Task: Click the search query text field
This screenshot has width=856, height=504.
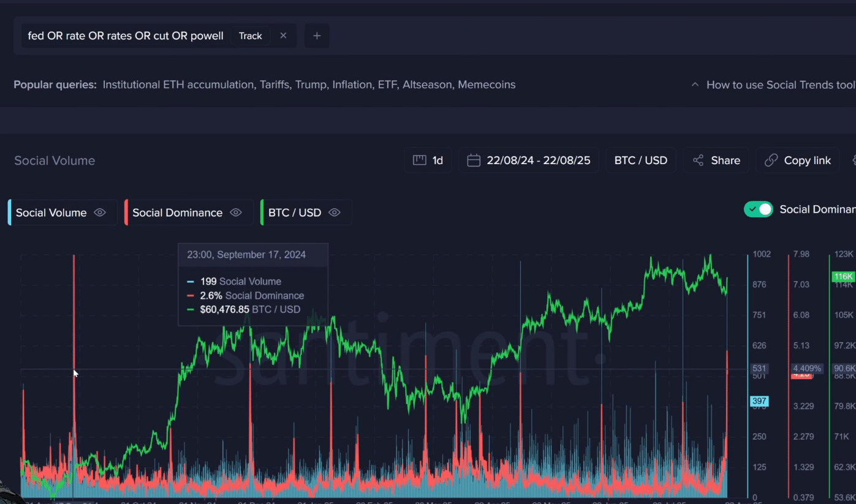Action: click(126, 36)
